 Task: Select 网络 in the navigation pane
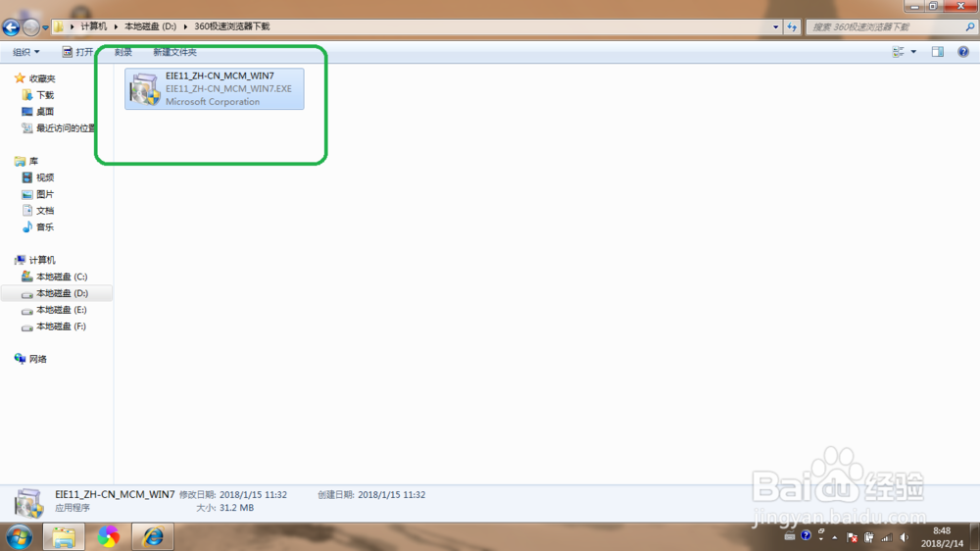(37, 359)
